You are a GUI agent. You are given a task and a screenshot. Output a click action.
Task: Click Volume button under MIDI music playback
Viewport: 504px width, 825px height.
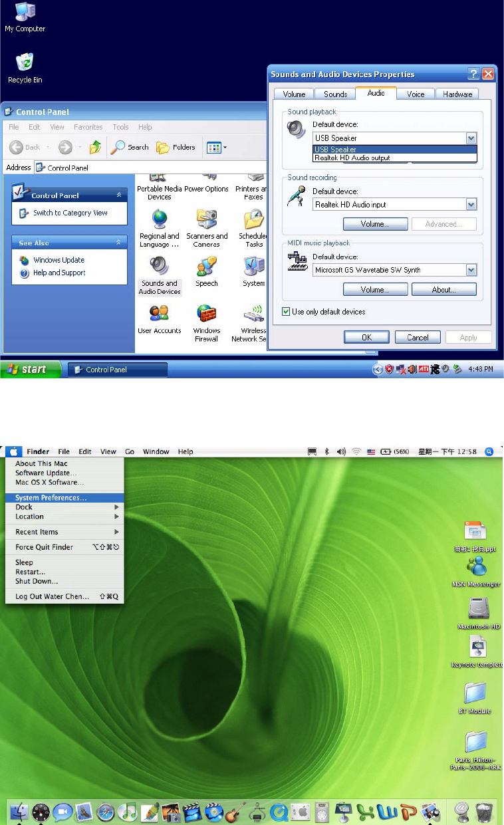pyautogui.click(x=375, y=290)
